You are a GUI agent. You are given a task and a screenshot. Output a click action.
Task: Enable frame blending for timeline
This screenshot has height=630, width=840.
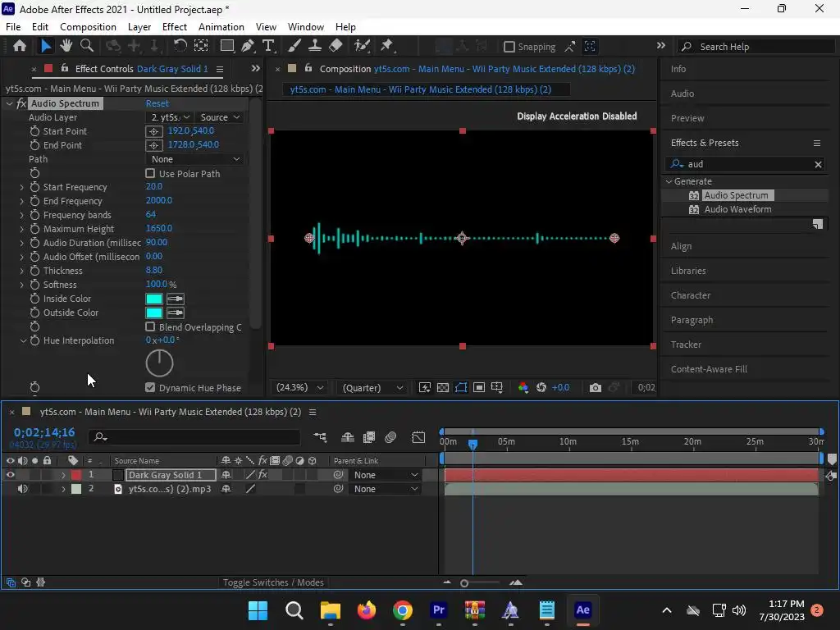pos(369,437)
